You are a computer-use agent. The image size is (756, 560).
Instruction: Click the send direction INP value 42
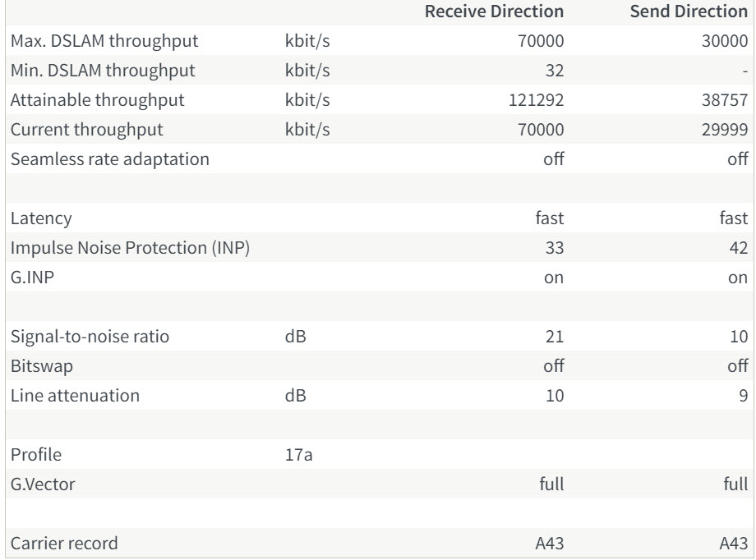tap(738, 248)
